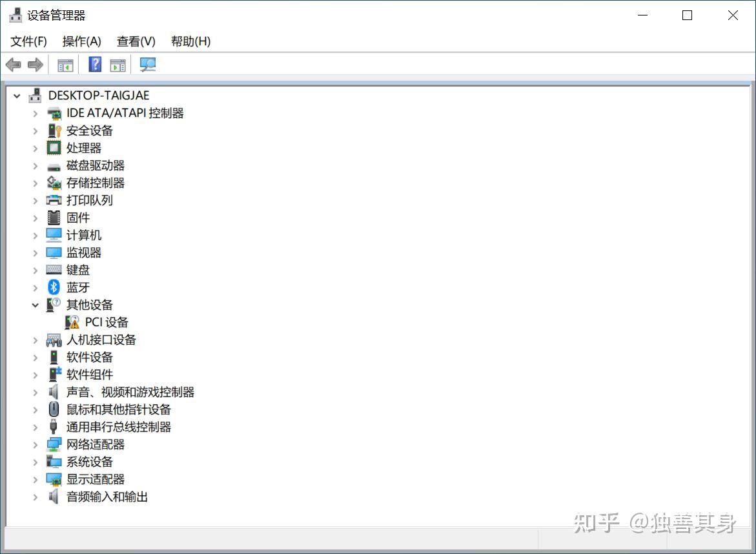The height and width of the screenshot is (554, 756).
Task: Click the 磁盘驱动器 drive icon
Action: click(54, 167)
